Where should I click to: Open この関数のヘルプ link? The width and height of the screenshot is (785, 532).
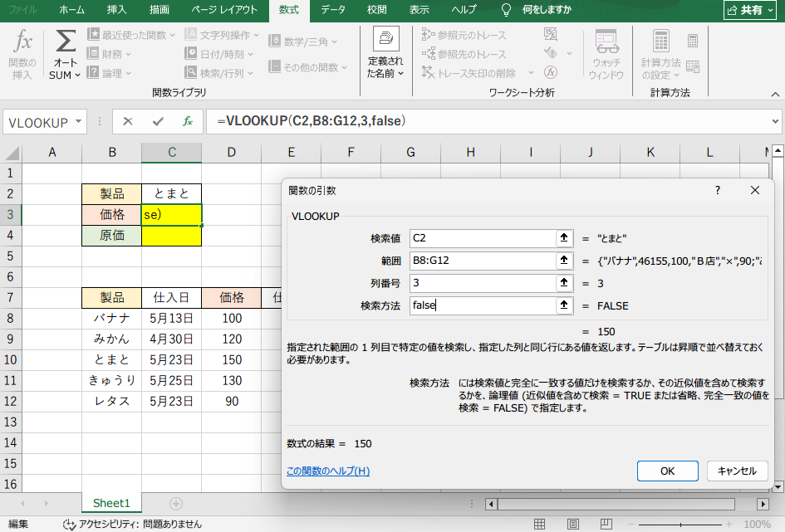(327, 471)
